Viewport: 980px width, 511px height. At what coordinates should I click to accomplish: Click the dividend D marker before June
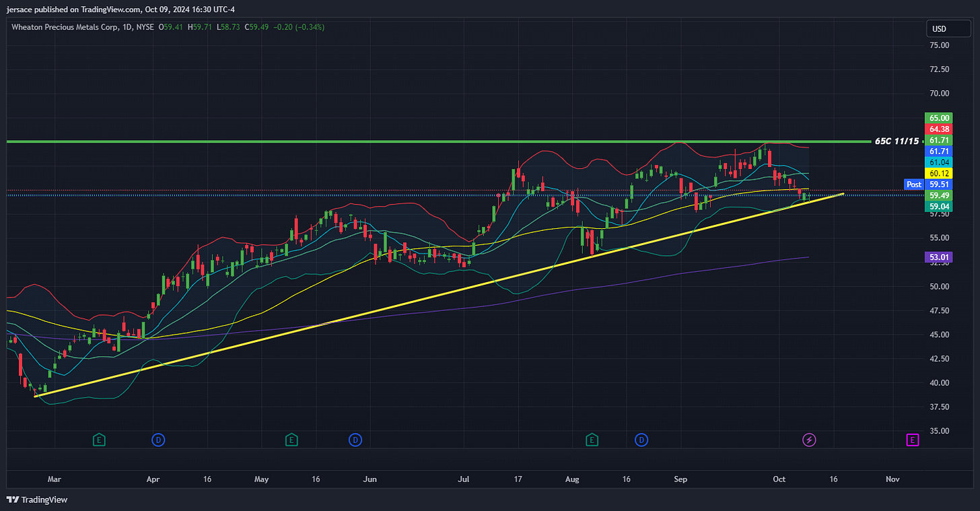[355, 440]
